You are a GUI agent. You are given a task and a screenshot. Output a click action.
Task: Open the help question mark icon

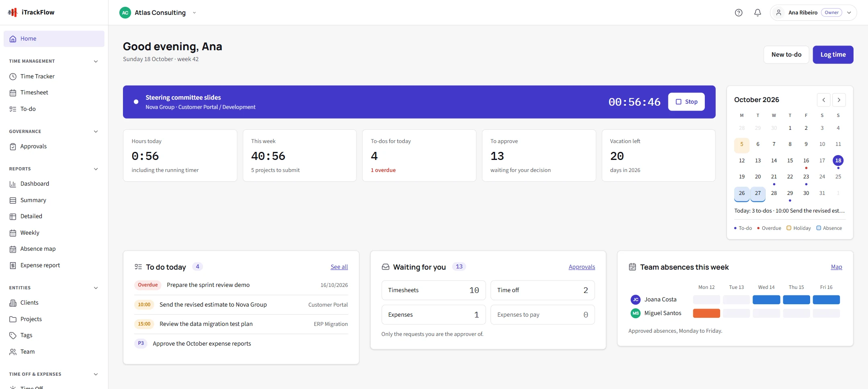pyautogui.click(x=739, y=12)
